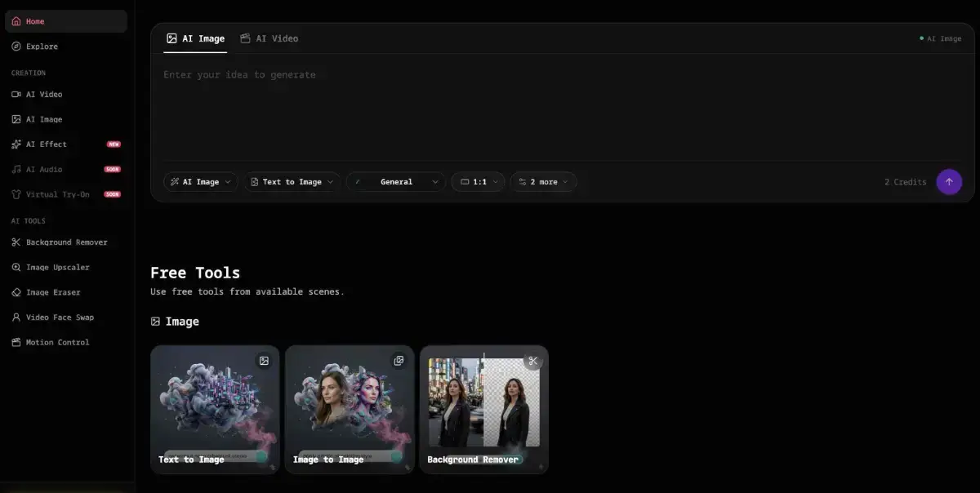980x493 pixels.
Task: Open Background Remover scissors icon in sidebar
Action: coord(16,242)
